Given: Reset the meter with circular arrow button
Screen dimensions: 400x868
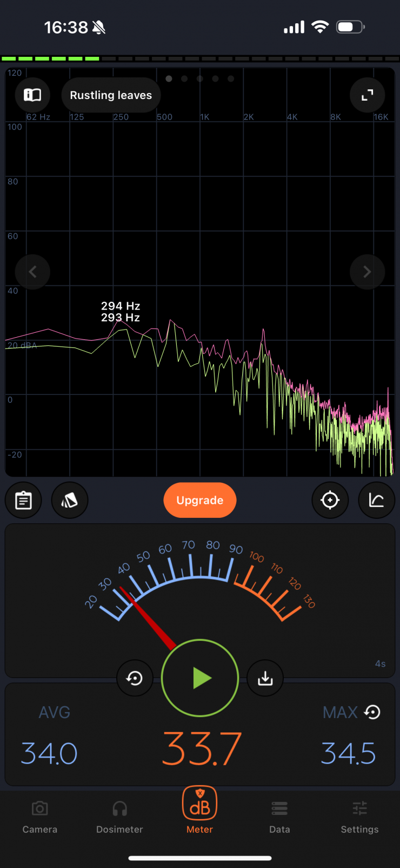Looking at the screenshot, I should point(135,678).
